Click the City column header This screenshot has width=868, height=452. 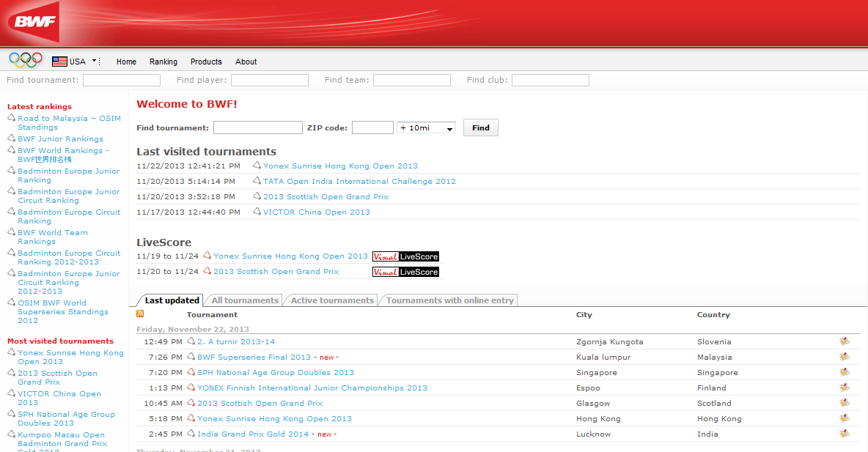pos(584,314)
